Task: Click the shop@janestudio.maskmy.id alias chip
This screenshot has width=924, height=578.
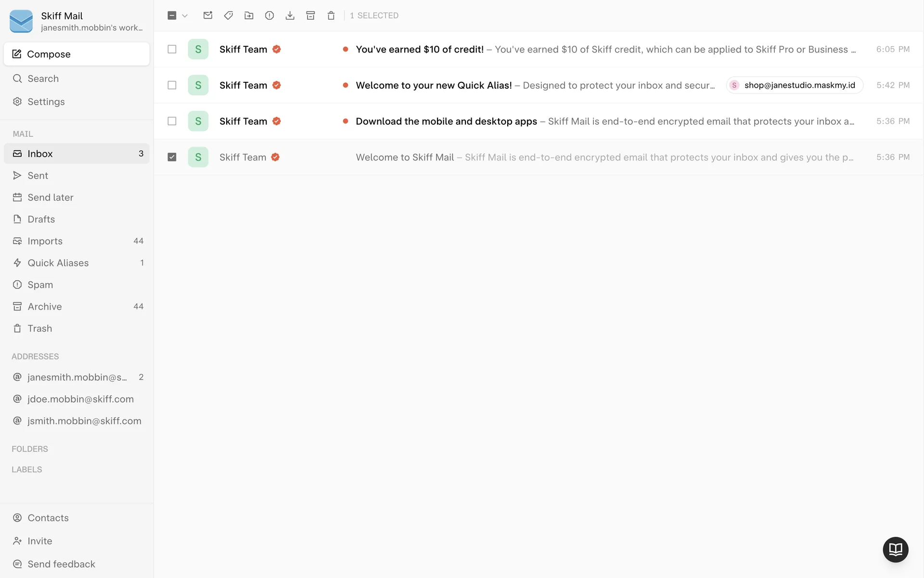Action: [x=795, y=85]
